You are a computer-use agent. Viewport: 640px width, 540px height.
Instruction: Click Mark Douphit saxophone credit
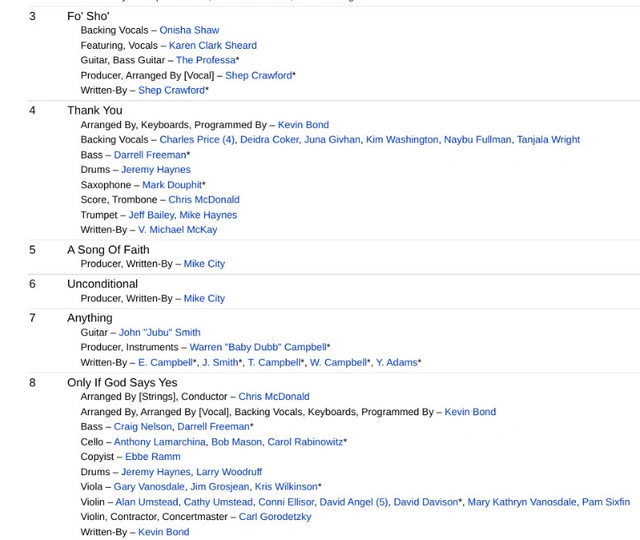(x=171, y=185)
